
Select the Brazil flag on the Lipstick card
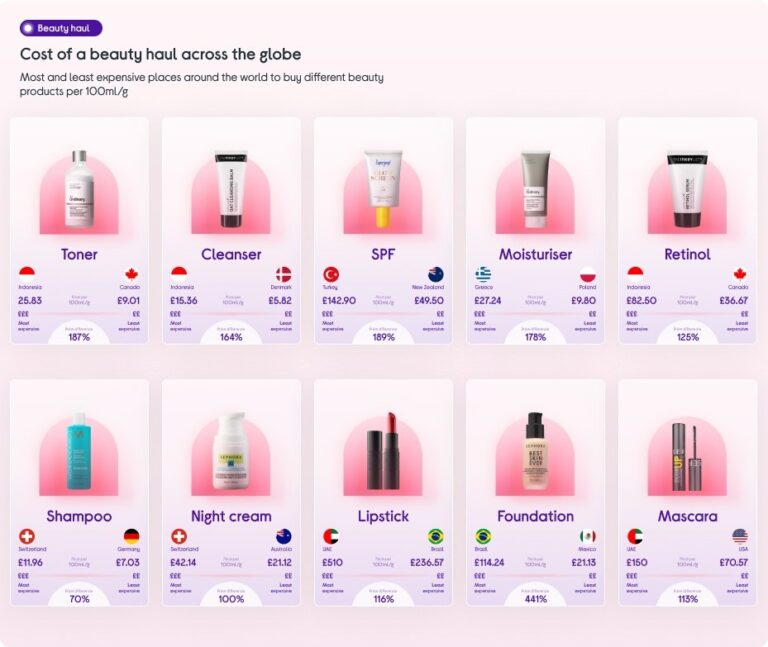coord(436,536)
